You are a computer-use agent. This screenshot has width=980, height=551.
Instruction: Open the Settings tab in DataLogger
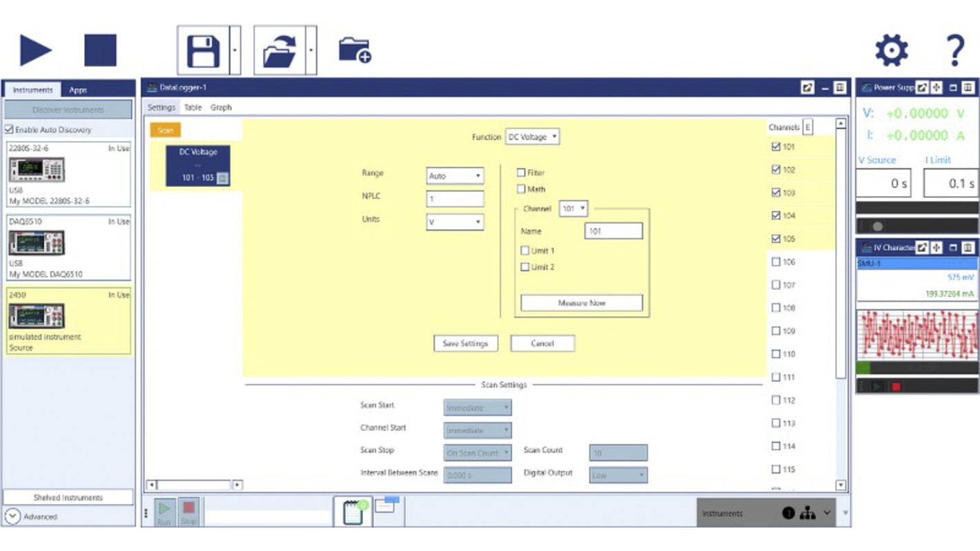tap(161, 108)
